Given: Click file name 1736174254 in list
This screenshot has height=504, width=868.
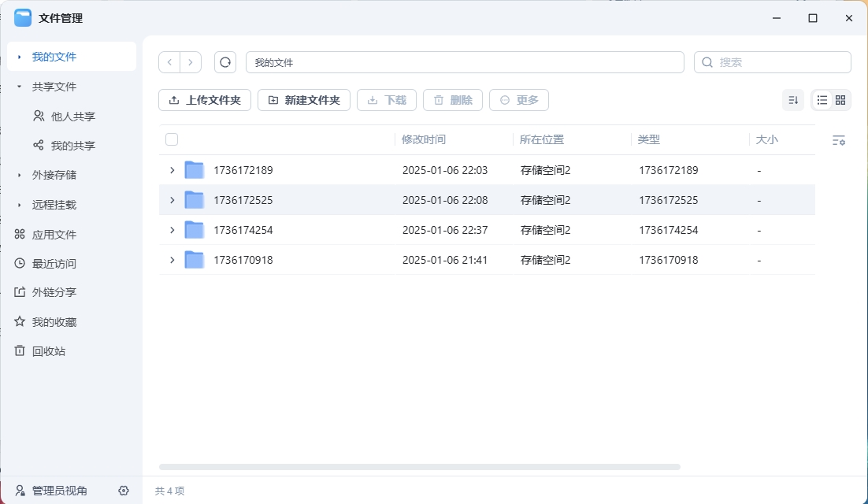Looking at the screenshot, I should click(243, 230).
